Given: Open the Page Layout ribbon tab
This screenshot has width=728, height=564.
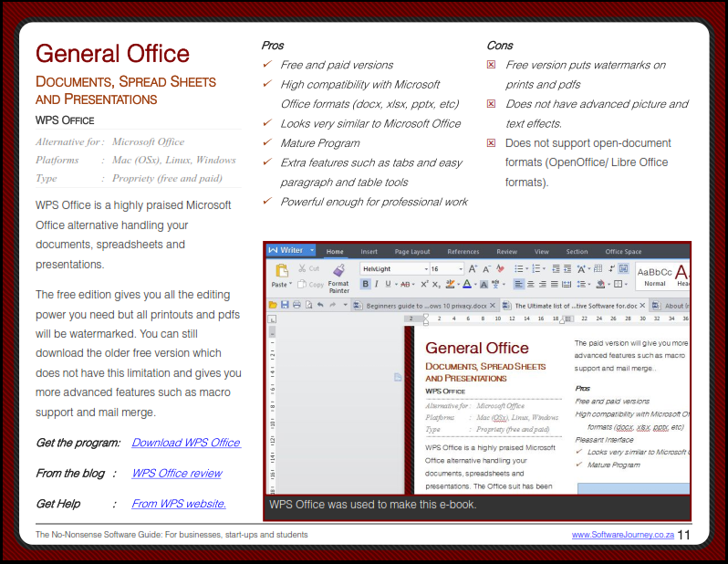Looking at the screenshot, I should pos(412,252).
